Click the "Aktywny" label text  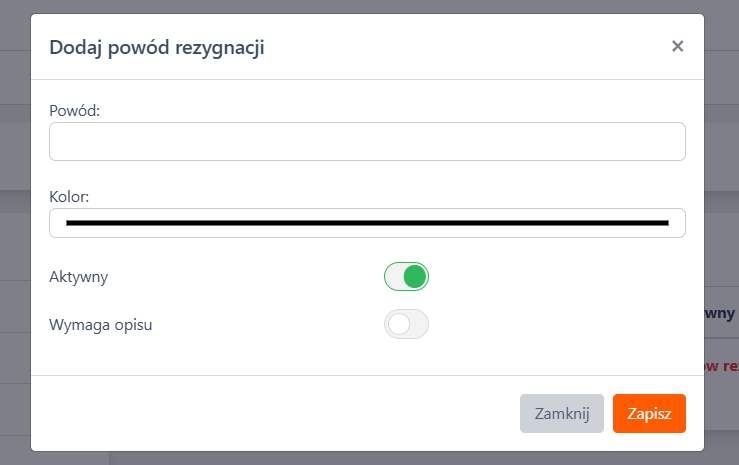point(78,277)
